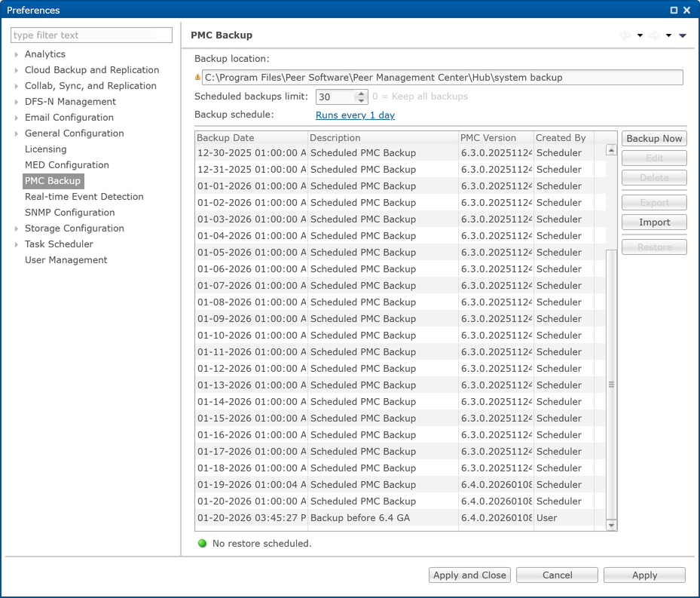This screenshot has width=700, height=598.
Task: Open Real-time Event Detection page
Action: 84,197
